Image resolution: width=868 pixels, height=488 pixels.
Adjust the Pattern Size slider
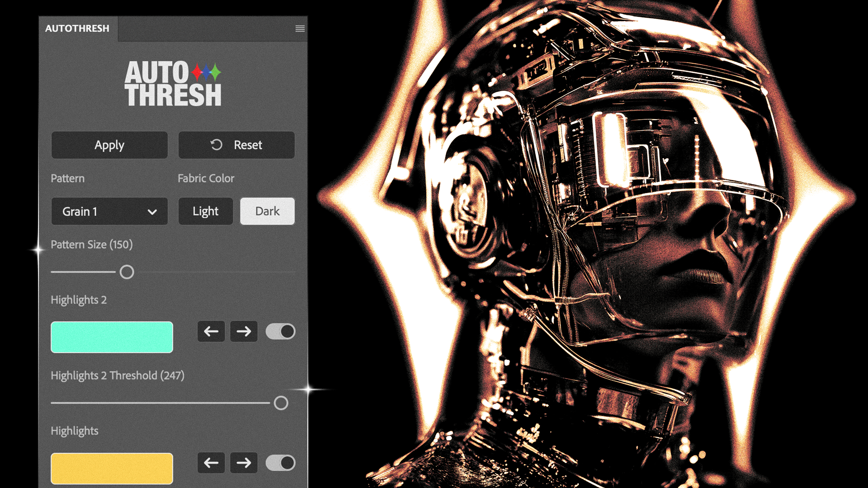(127, 272)
